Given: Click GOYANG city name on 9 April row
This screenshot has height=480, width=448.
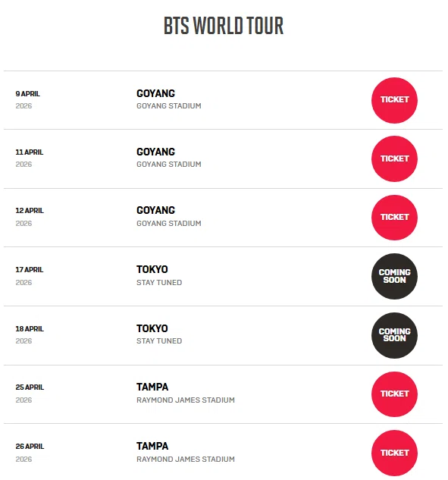Looking at the screenshot, I should 155,93.
